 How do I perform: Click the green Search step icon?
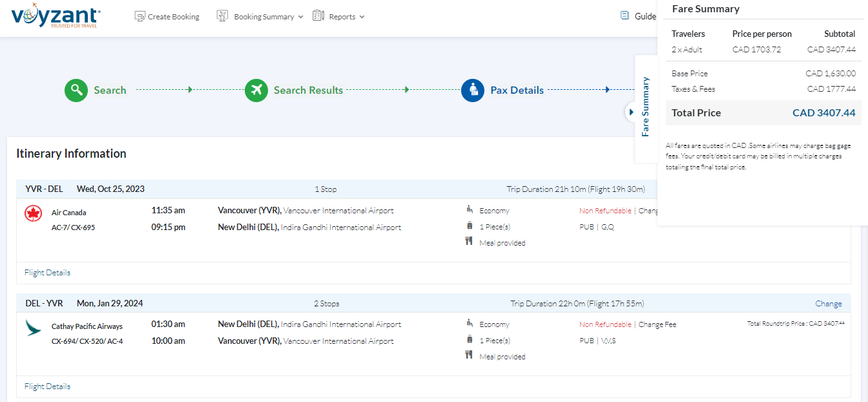76,90
